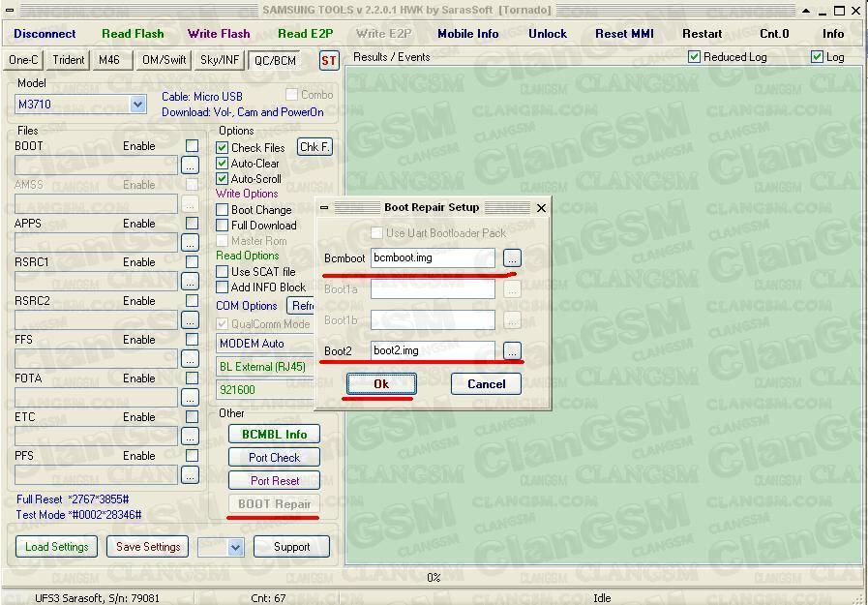The width and height of the screenshot is (868, 605).
Task: Open Mobile Info from the toolbar
Action: [467, 34]
